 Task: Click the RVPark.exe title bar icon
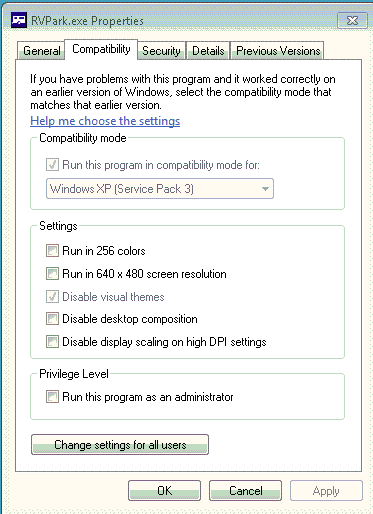pos(19,20)
